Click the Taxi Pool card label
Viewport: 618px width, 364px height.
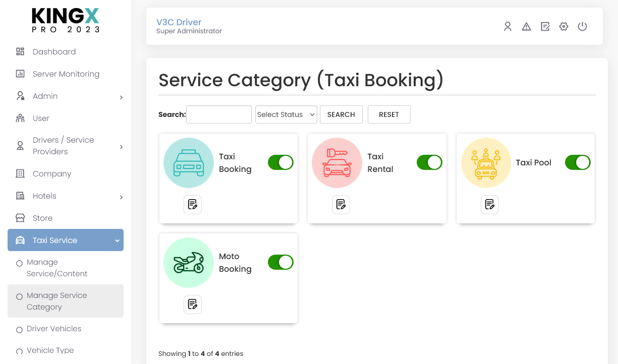[533, 162]
